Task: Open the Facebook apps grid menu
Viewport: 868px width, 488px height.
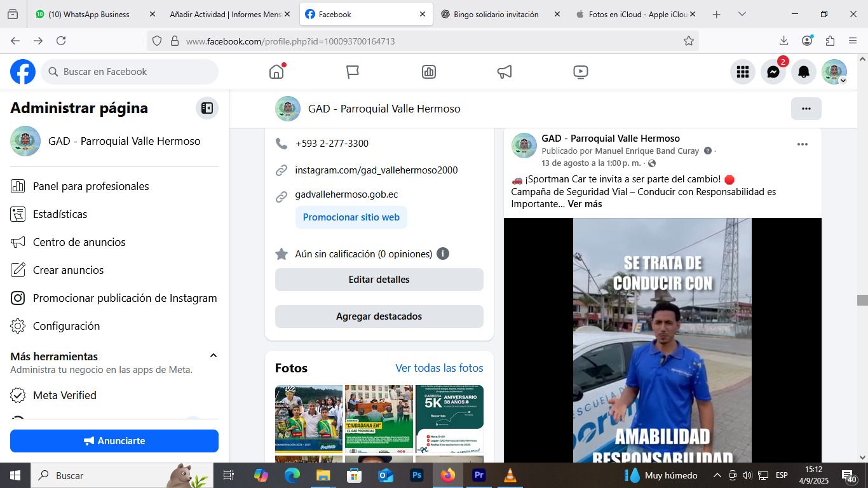Action: (742, 72)
